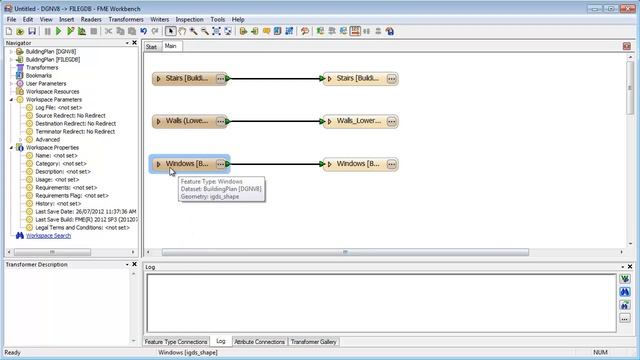The image size is (640, 360).
Task: Select the 'Destination Redirect: No Redirect' row
Action: (76, 124)
